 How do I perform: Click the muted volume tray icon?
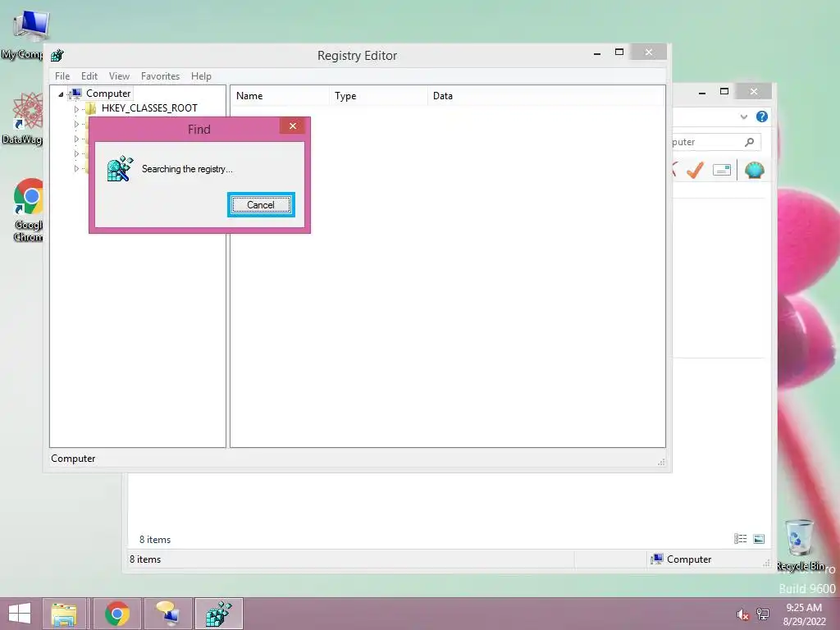pos(742,614)
